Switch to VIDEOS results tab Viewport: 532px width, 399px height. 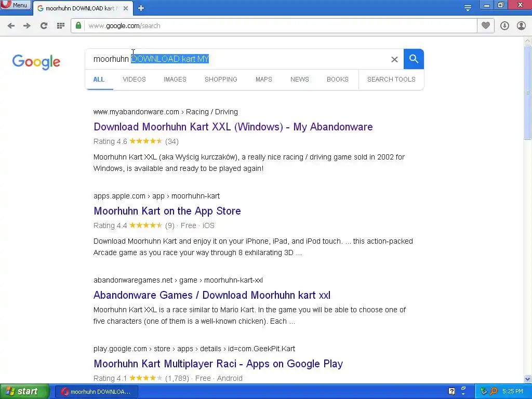click(135, 79)
